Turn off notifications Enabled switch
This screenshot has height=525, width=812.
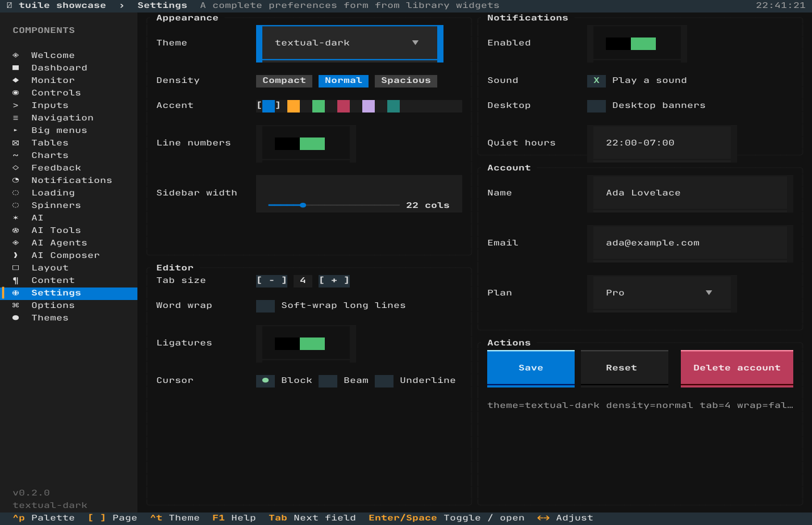(x=631, y=44)
